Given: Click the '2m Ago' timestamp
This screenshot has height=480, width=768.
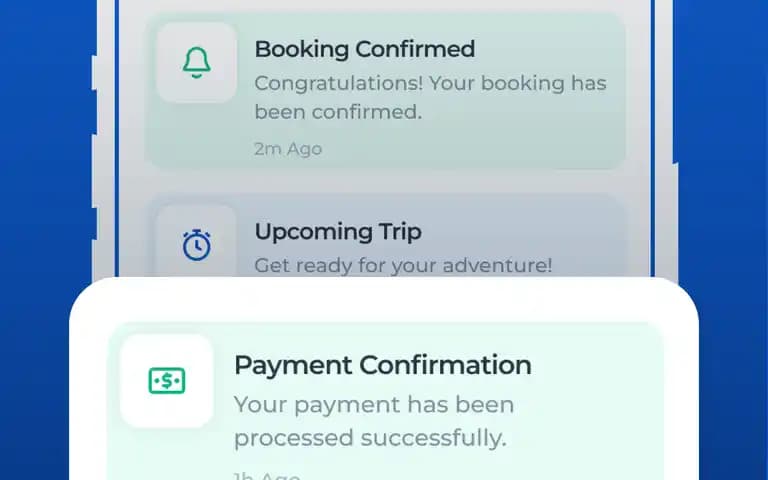Looking at the screenshot, I should [288, 149].
